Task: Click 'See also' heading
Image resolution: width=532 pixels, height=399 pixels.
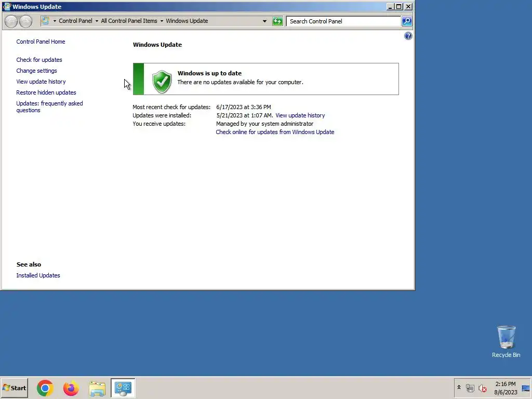Action: pos(29,264)
